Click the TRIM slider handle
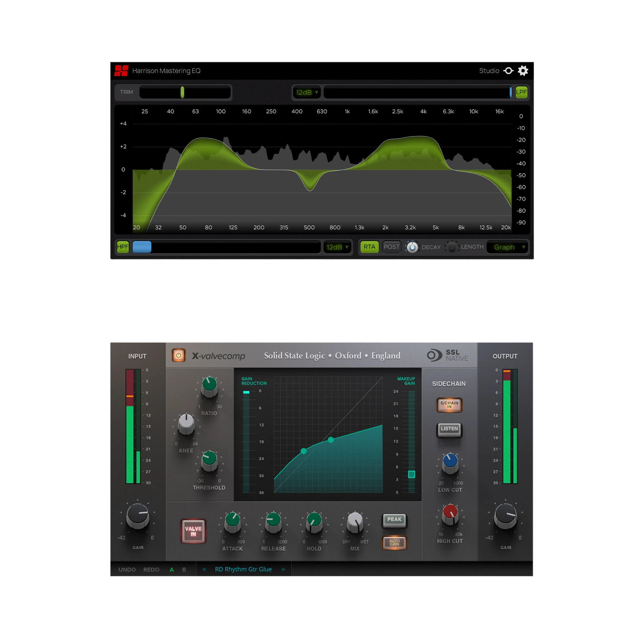Viewport: 644px width, 644px height. (x=182, y=92)
